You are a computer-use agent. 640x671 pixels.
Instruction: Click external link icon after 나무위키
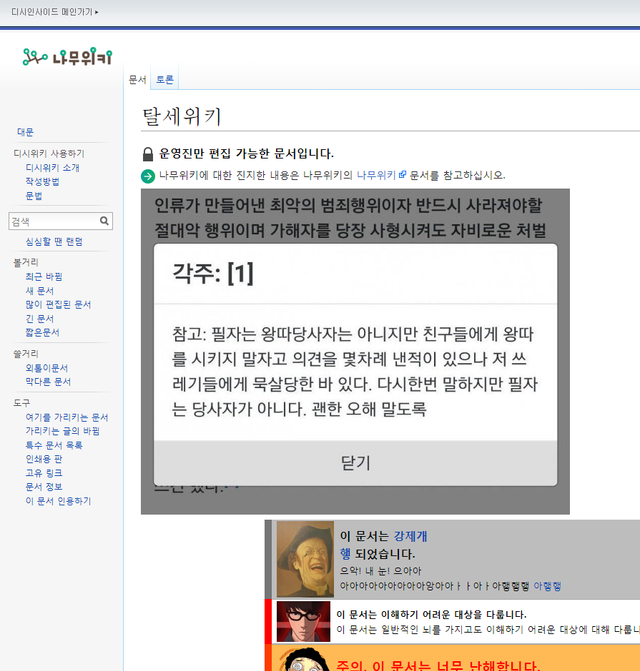402,175
